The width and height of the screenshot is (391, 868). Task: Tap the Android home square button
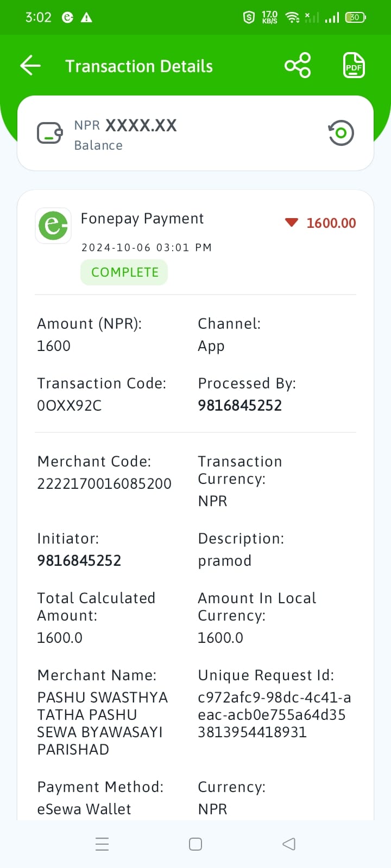(195, 844)
